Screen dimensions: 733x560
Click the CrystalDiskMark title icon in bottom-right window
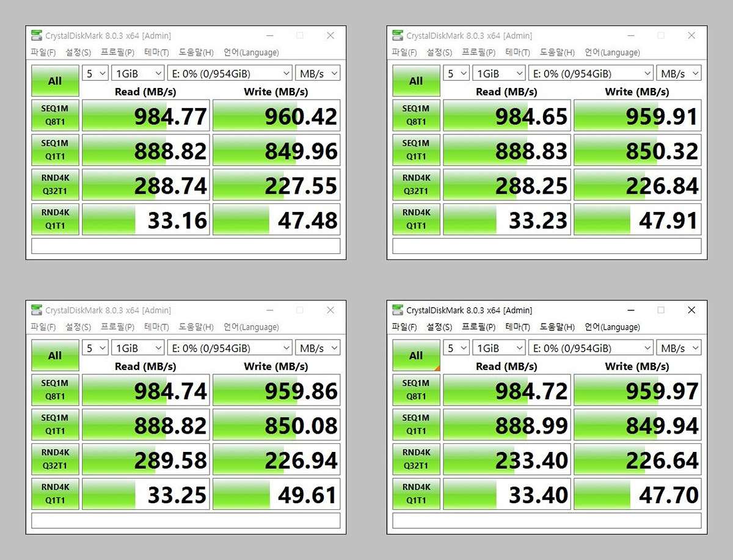point(398,310)
